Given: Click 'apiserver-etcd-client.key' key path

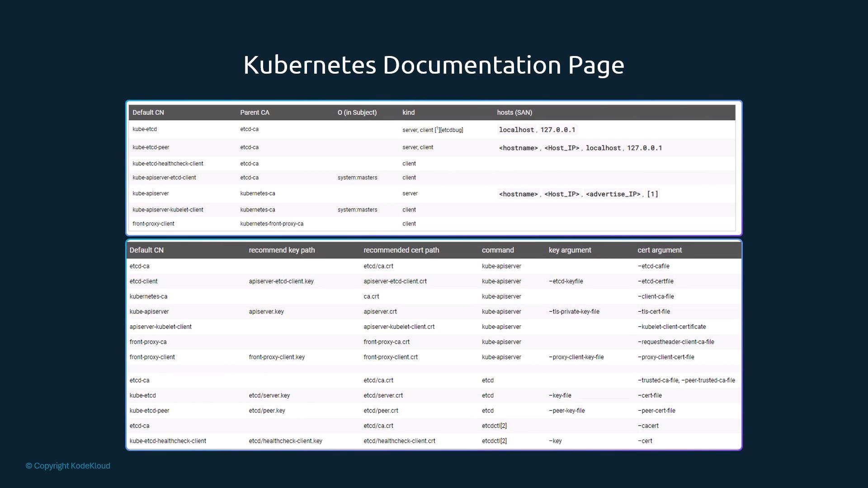Looking at the screenshot, I should [x=281, y=281].
